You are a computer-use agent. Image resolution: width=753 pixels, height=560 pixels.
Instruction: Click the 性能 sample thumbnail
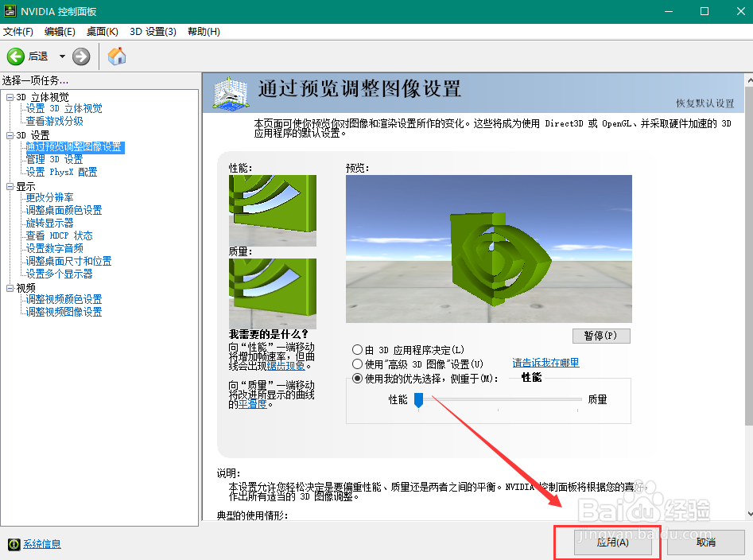coord(272,210)
